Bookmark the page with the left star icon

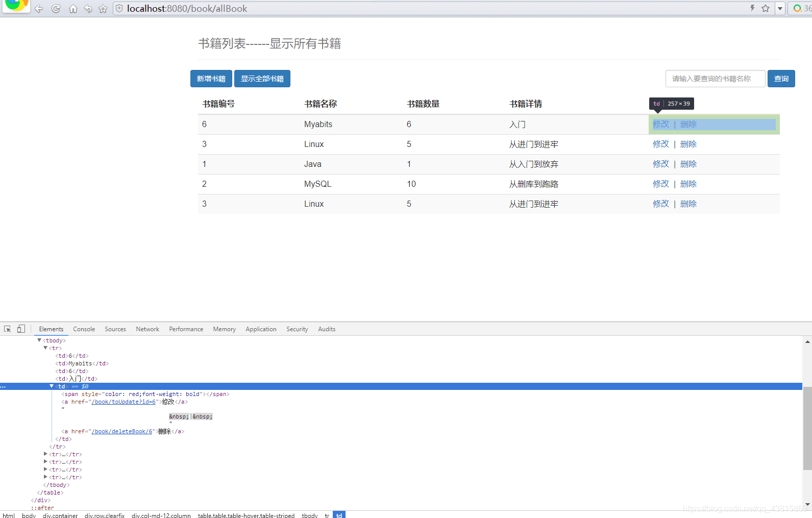103,9
